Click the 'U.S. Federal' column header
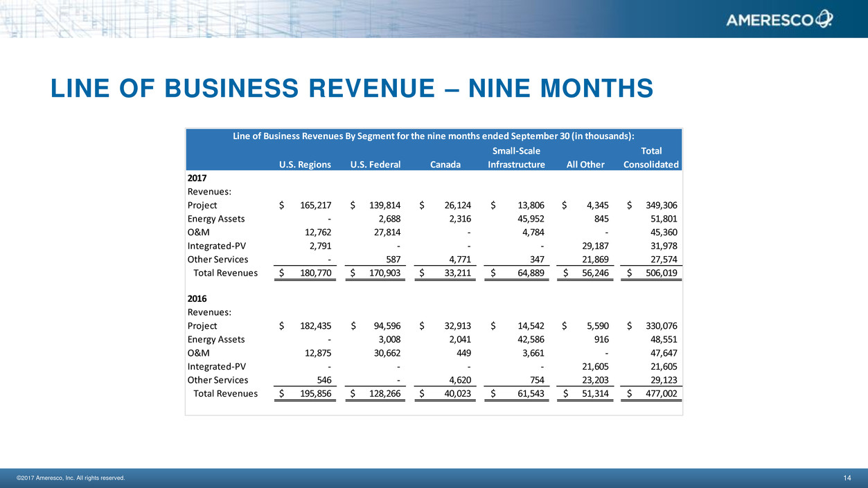This screenshot has width=868, height=488. coord(375,165)
